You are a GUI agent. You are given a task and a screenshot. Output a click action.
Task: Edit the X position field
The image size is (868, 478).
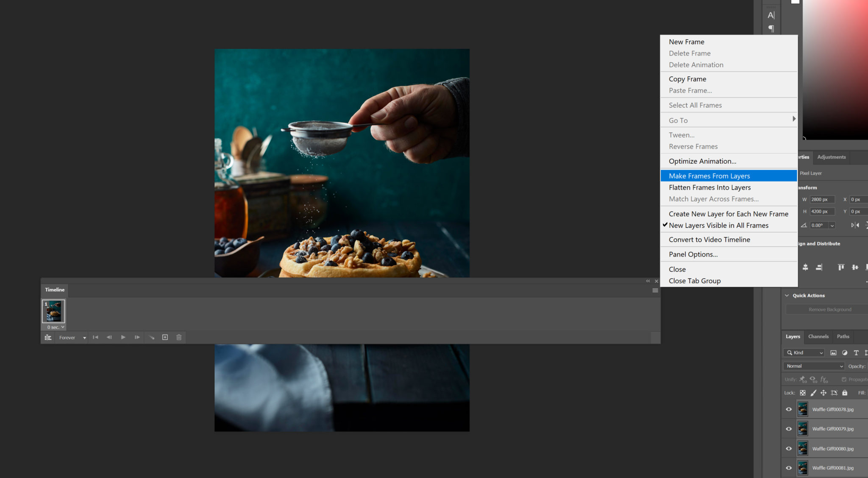click(858, 199)
